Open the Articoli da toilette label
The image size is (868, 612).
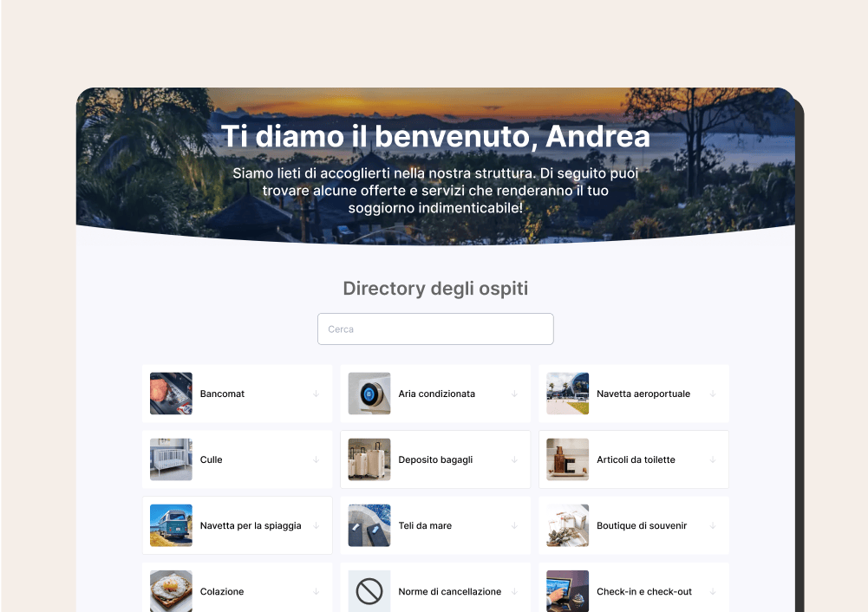[x=636, y=459]
